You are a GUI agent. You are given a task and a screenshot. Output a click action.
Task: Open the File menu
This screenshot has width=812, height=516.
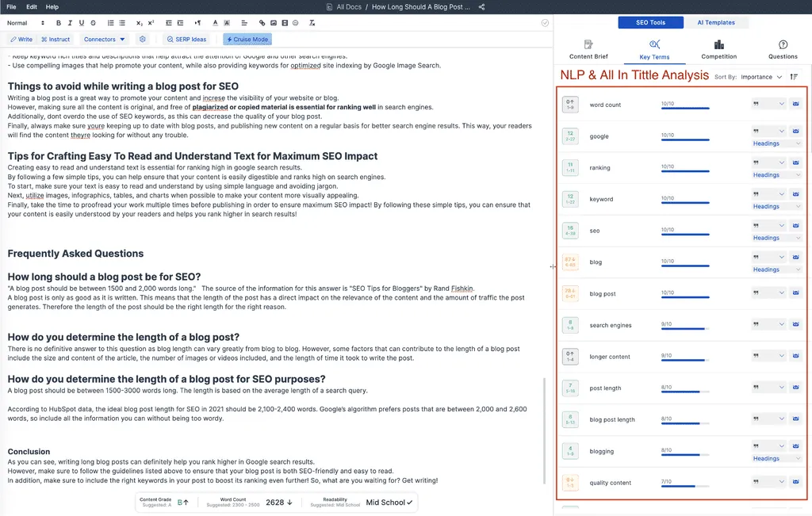pos(11,7)
